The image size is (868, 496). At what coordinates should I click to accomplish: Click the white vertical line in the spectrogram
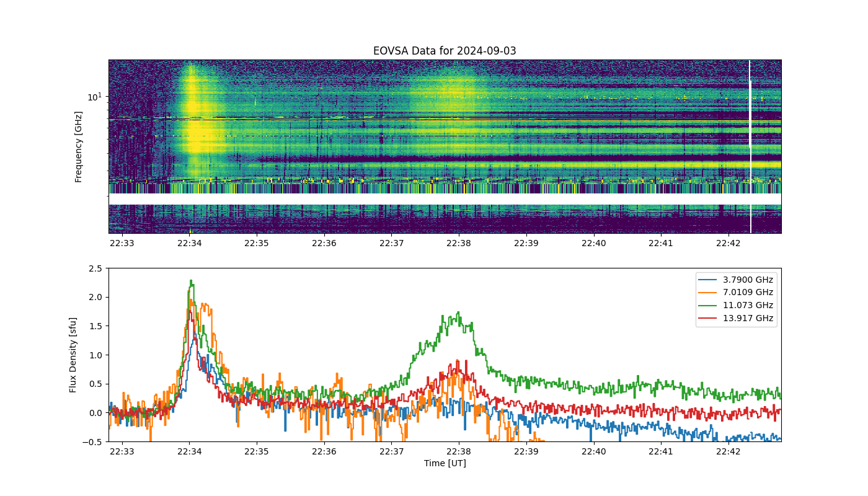pyautogui.click(x=750, y=146)
